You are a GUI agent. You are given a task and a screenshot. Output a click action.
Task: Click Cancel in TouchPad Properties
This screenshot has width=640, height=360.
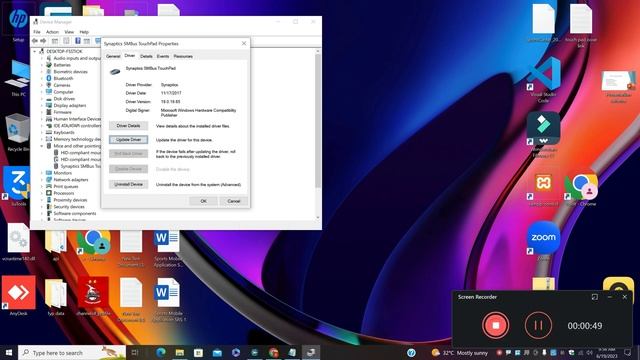[x=233, y=201]
